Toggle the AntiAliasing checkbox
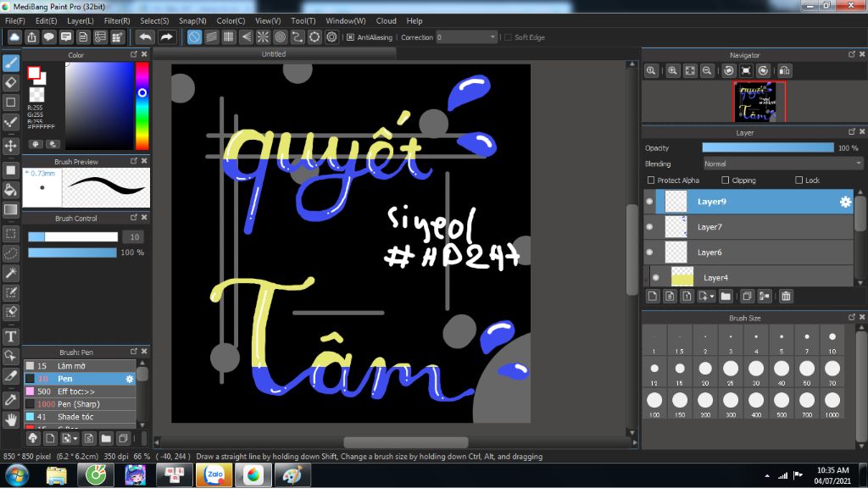The image size is (868, 494). [x=350, y=37]
